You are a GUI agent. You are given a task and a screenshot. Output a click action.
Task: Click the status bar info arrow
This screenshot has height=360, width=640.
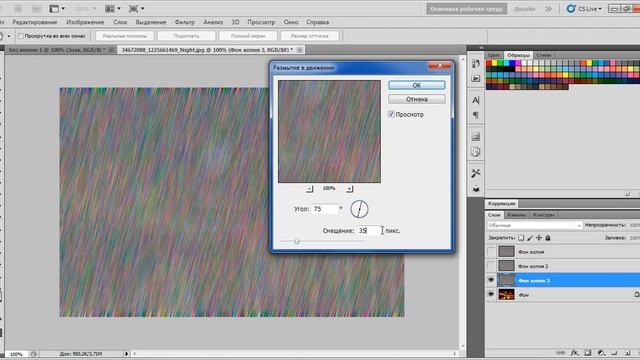coord(127,354)
